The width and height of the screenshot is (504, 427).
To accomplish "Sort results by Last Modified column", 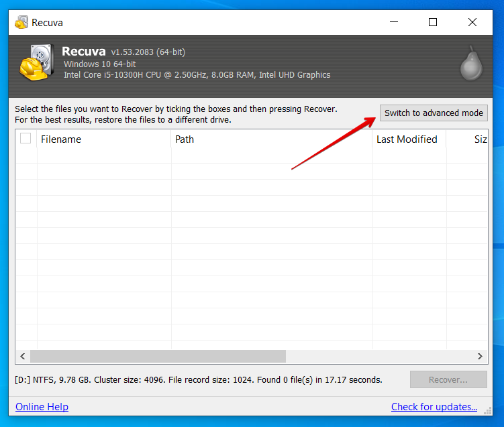I will [x=409, y=139].
